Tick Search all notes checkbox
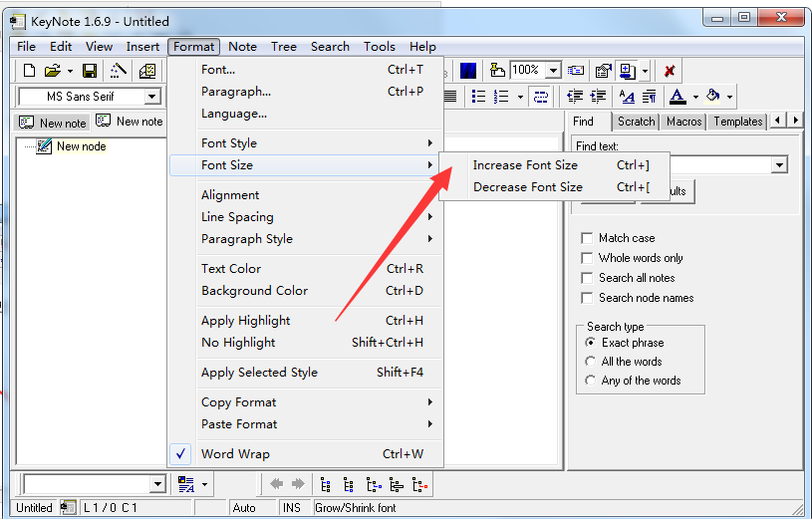812x519 pixels. click(x=587, y=278)
